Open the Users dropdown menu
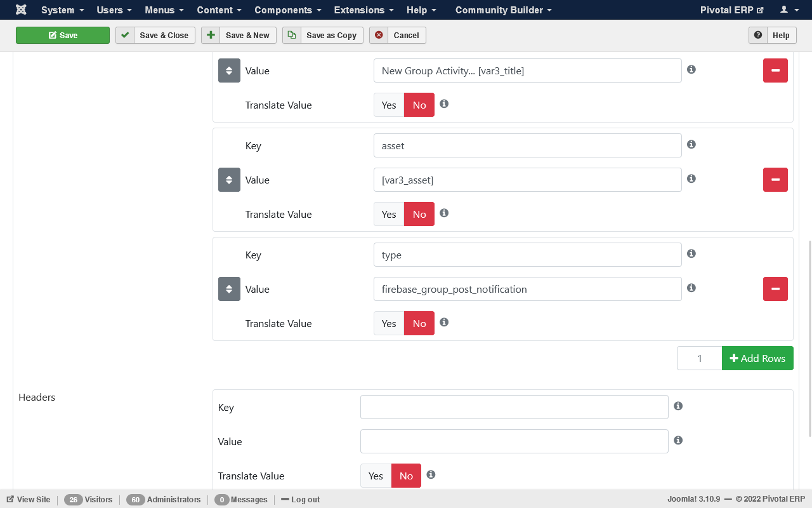This screenshot has height=508, width=812. (x=114, y=10)
